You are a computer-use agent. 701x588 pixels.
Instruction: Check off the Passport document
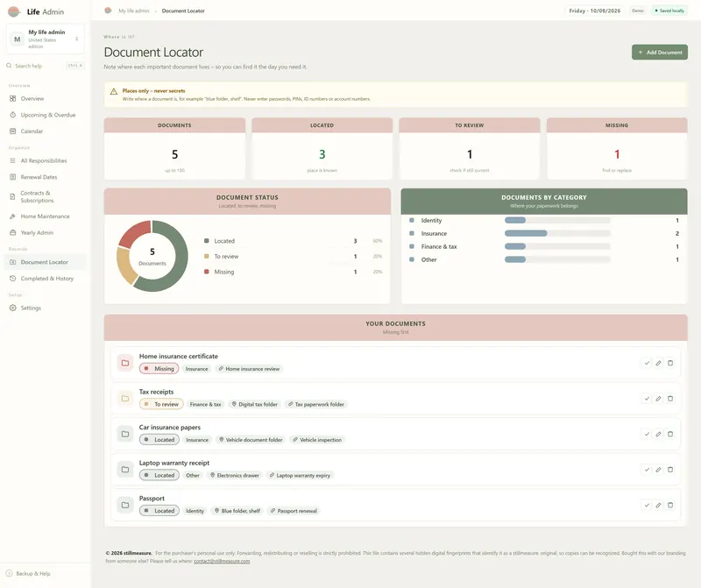[x=647, y=505]
